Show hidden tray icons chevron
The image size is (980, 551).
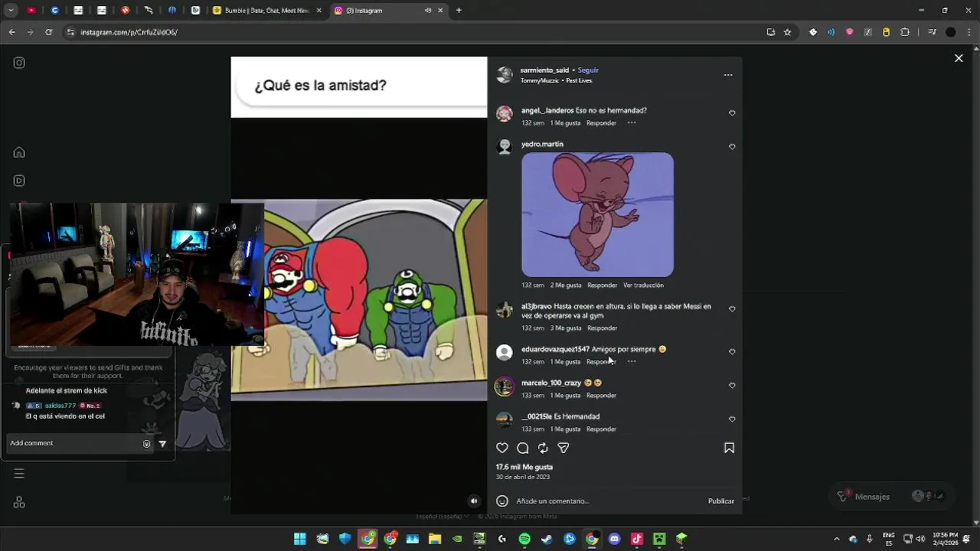click(x=836, y=539)
